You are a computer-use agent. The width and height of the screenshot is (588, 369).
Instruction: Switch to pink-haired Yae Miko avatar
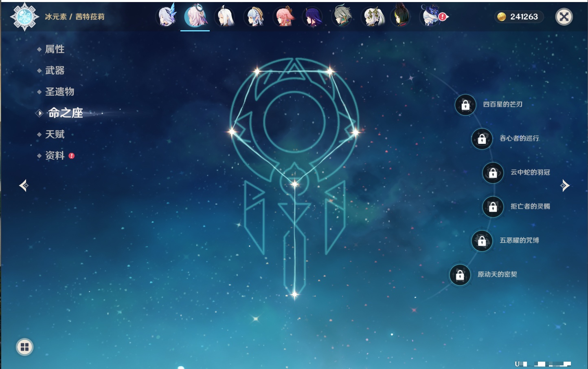283,16
